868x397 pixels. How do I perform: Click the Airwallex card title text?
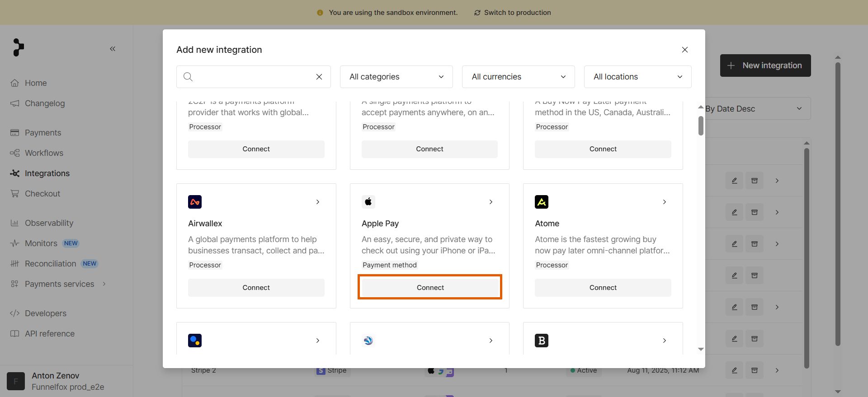pos(205,224)
